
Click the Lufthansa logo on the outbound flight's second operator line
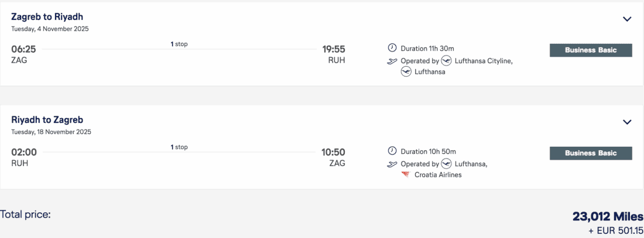[406, 72]
